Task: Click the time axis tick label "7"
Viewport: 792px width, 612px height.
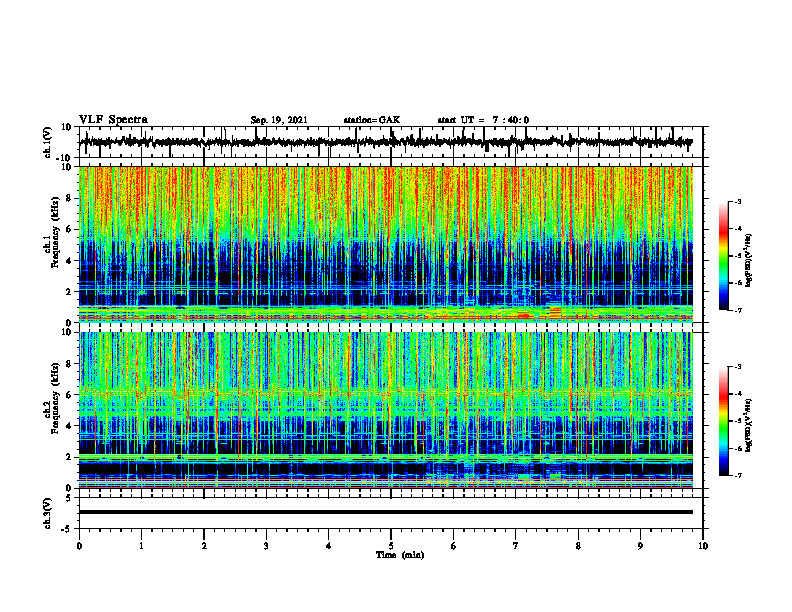Action: 516,546
